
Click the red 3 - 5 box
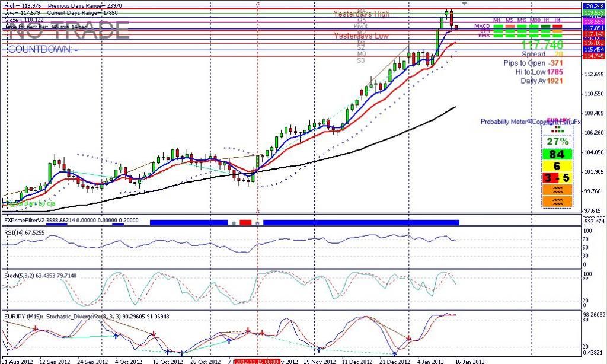pos(557,178)
